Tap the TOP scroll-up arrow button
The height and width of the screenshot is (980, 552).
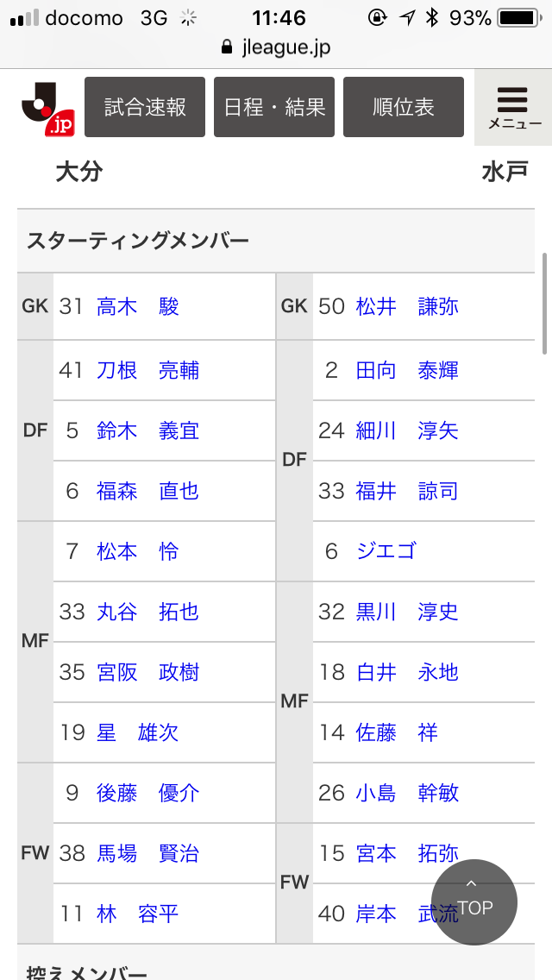coord(474,901)
